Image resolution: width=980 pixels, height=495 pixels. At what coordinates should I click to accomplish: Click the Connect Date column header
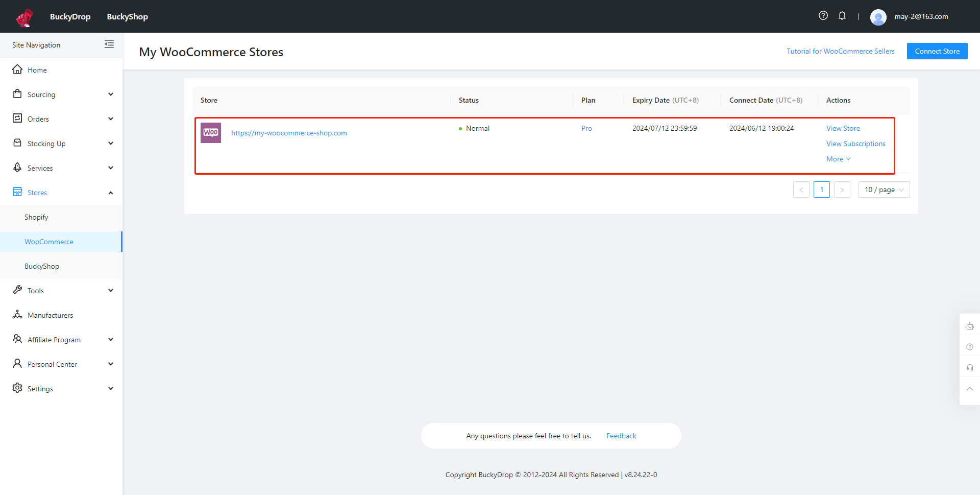[x=766, y=100]
